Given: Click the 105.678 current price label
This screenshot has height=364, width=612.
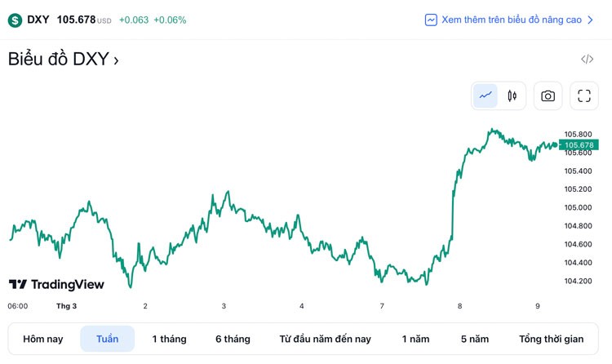Looking at the screenshot, I should (x=579, y=145).
